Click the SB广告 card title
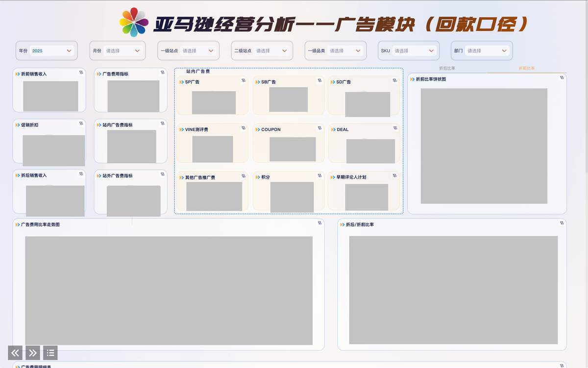 [x=269, y=82]
